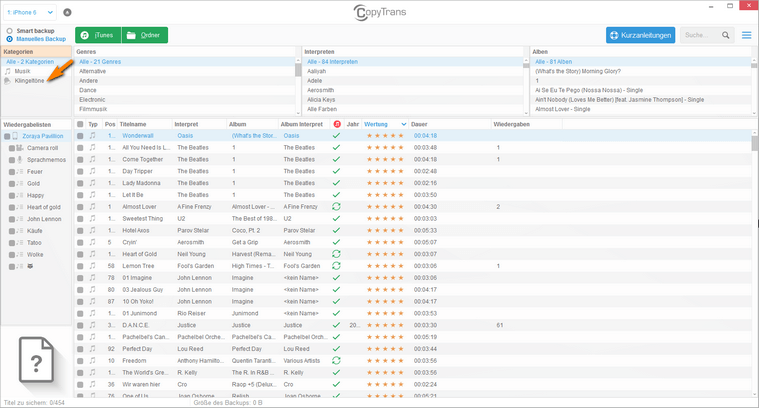This screenshot has width=759, height=408.
Task: Select the Heart of gold playlist
Action: tap(44, 207)
